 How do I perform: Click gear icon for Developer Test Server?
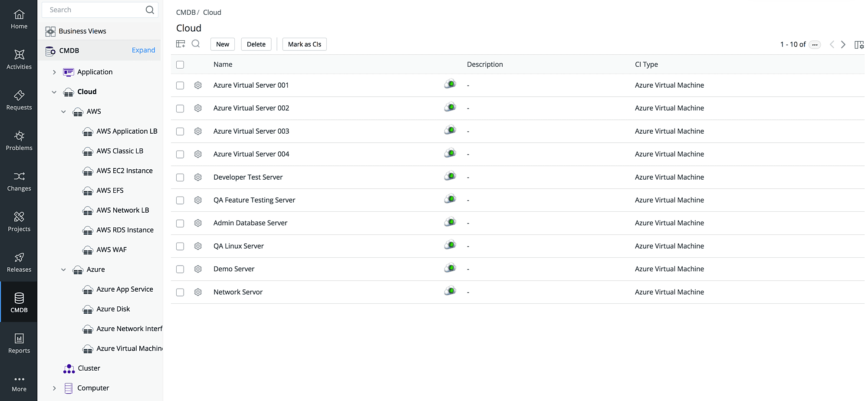pos(198,177)
